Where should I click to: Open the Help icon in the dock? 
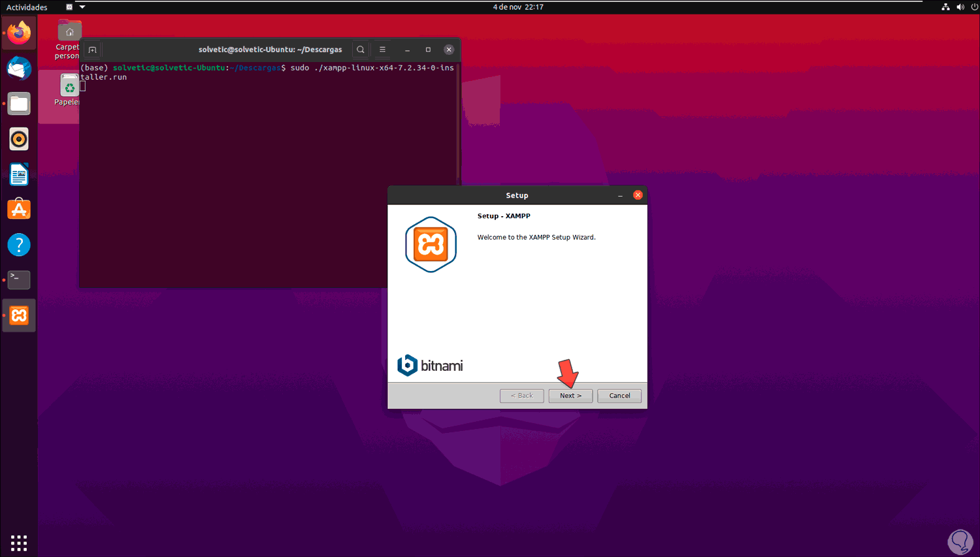(x=19, y=245)
